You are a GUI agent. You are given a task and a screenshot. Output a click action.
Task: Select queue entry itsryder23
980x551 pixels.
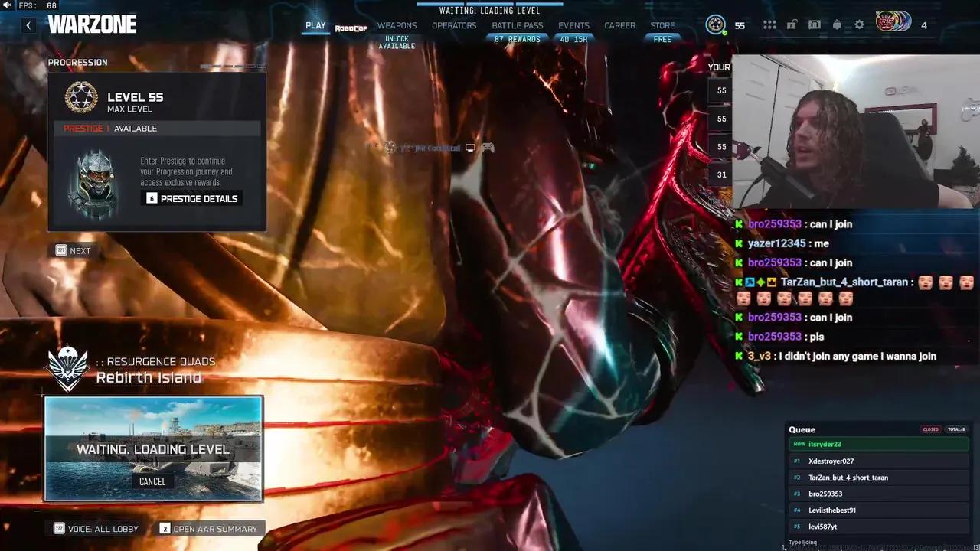[x=878, y=444]
